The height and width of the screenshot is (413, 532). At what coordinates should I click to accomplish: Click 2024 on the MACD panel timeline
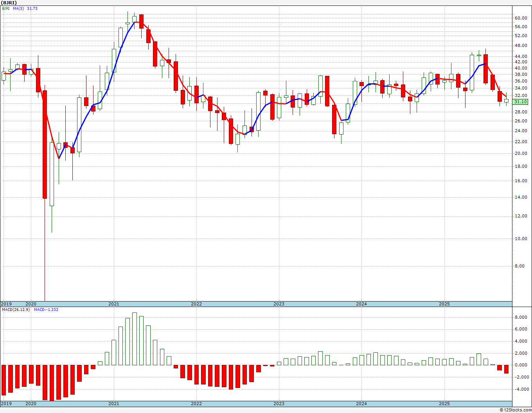361,404
